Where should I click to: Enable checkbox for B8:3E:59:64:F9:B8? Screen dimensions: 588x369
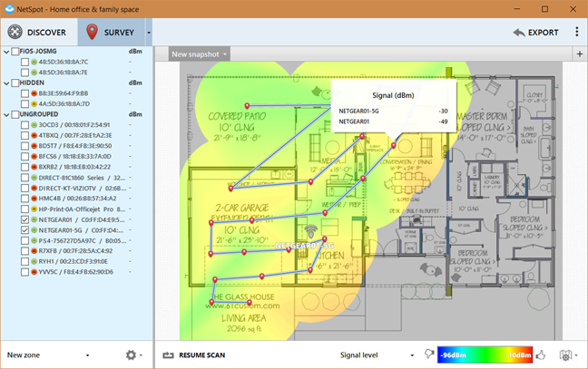click(24, 93)
